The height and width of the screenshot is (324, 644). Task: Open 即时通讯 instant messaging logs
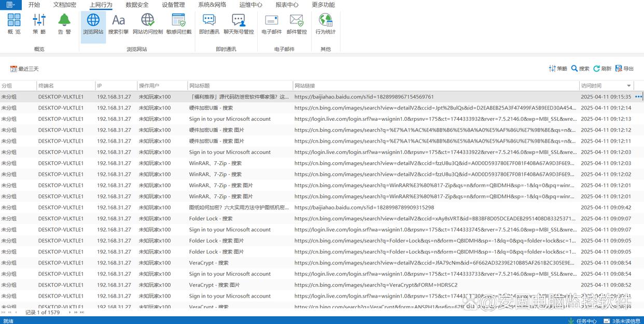209,24
